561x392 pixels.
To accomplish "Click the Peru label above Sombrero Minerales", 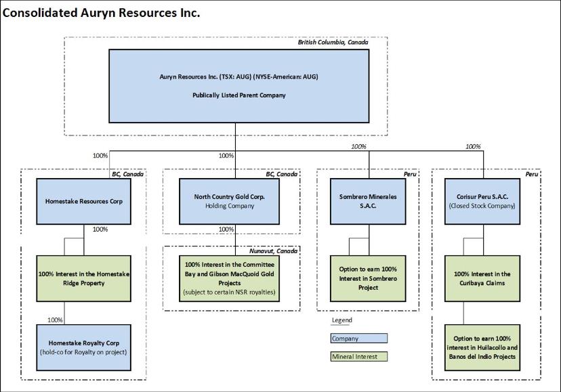I will (x=409, y=174).
